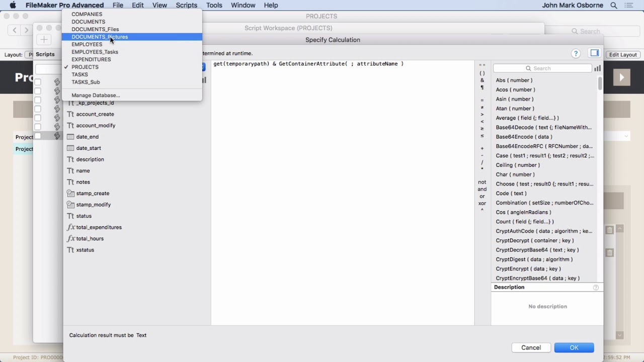Insert division slash operator
This screenshot has height=362, width=644.
click(x=482, y=162)
